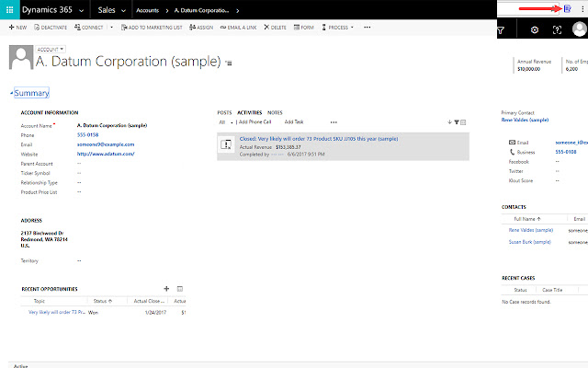Open the Connect split-button dropdown arrow
The height and width of the screenshot is (368, 588).
111,28
